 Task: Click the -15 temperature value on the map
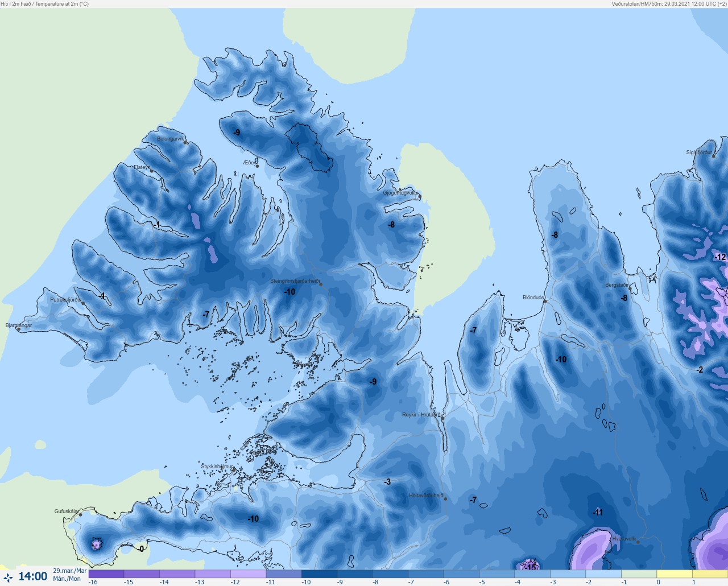[530, 567]
